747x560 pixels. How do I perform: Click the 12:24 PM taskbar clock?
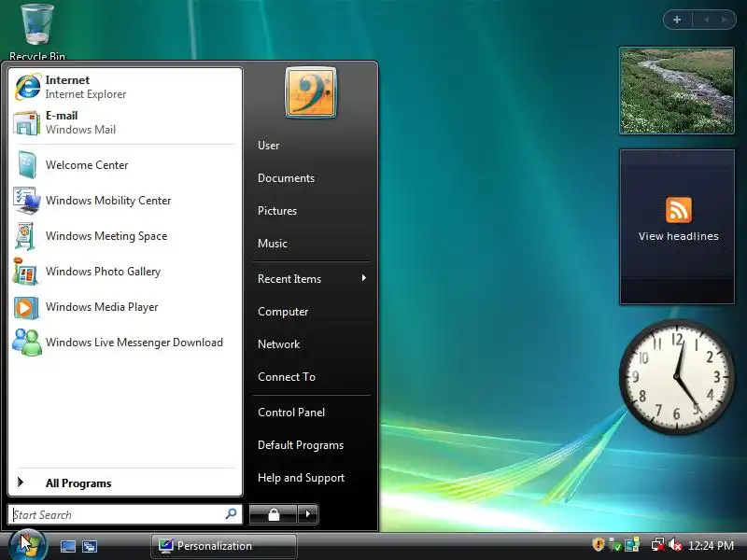[x=711, y=545]
